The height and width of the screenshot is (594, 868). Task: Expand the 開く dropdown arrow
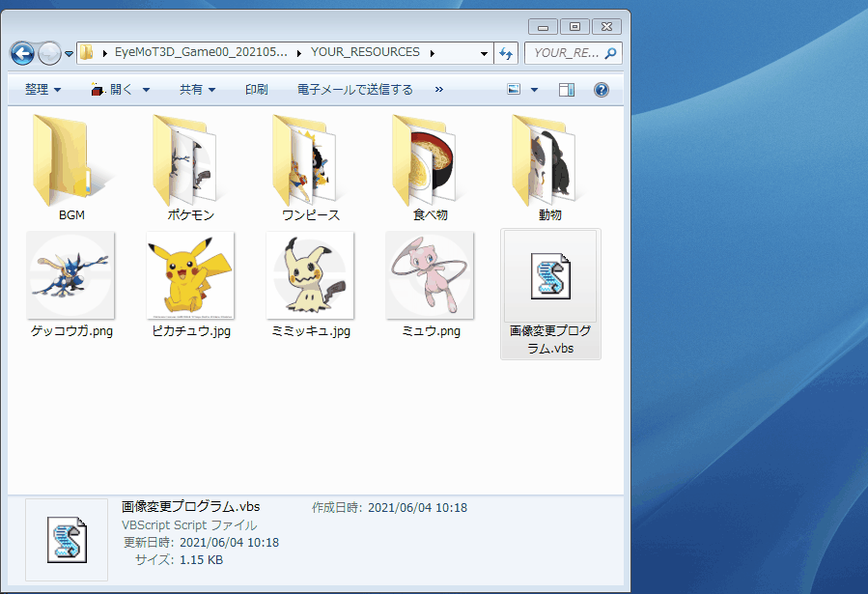[146, 90]
